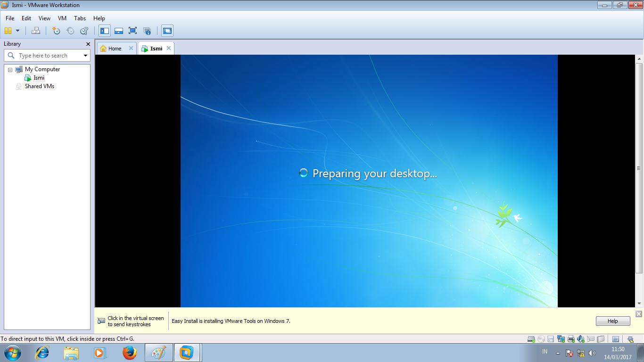Open the VM menu

(62, 18)
